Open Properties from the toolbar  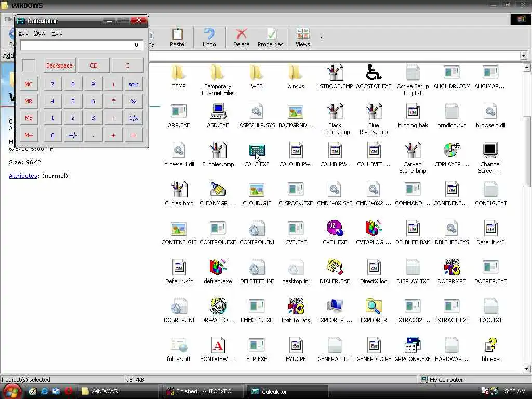pyautogui.click(x=270, y=37)
